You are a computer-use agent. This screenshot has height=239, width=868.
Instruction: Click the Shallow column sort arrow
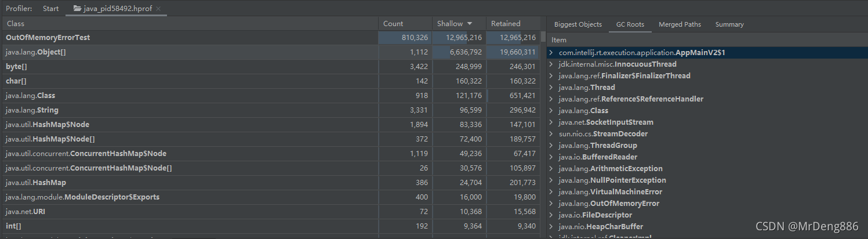(469, 24)
